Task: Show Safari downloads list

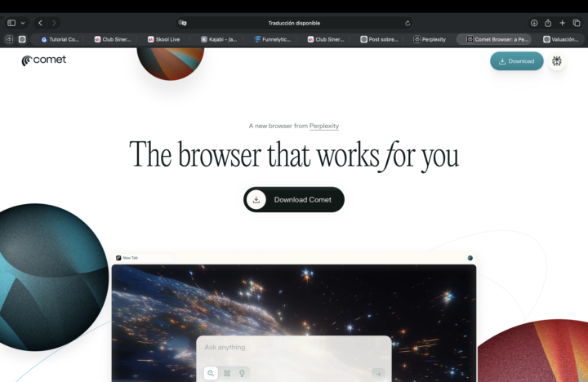Action: click(x=534, y=23)
